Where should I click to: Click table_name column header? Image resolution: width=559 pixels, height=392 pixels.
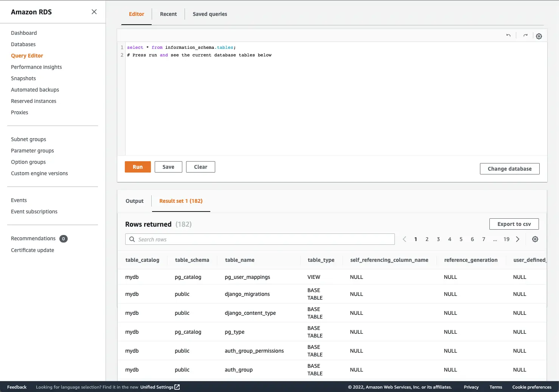[x=240, y=260]
